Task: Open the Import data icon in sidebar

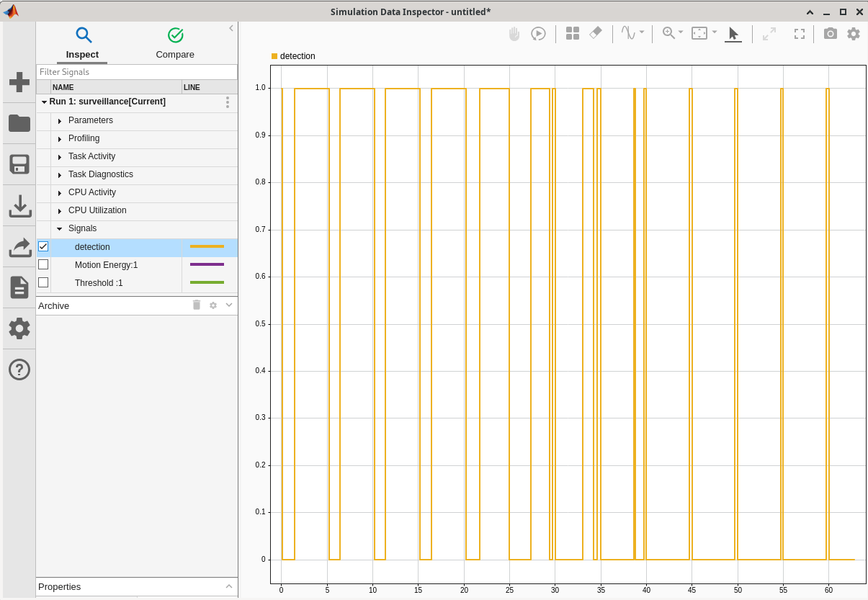Action: click(x=19, y=207)
